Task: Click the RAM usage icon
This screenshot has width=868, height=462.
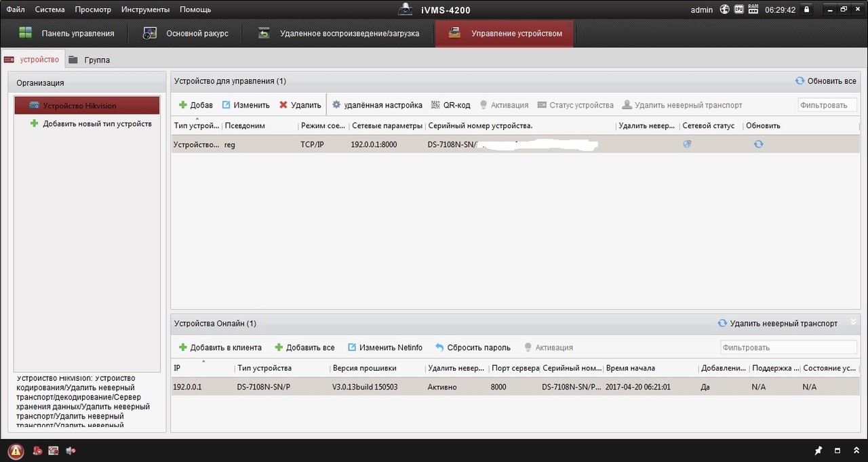Action: (753, 9)
